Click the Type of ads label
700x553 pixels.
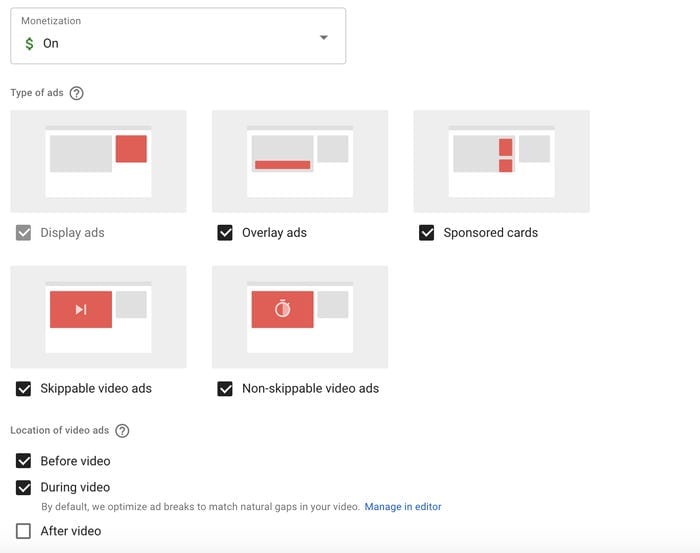[37, 93]
